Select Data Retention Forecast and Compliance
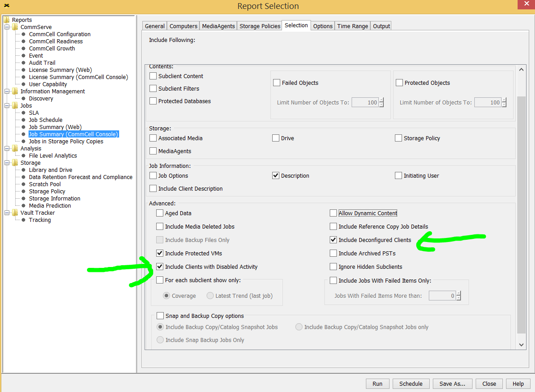This screenshot has height=392, width=535. point(80,177)
